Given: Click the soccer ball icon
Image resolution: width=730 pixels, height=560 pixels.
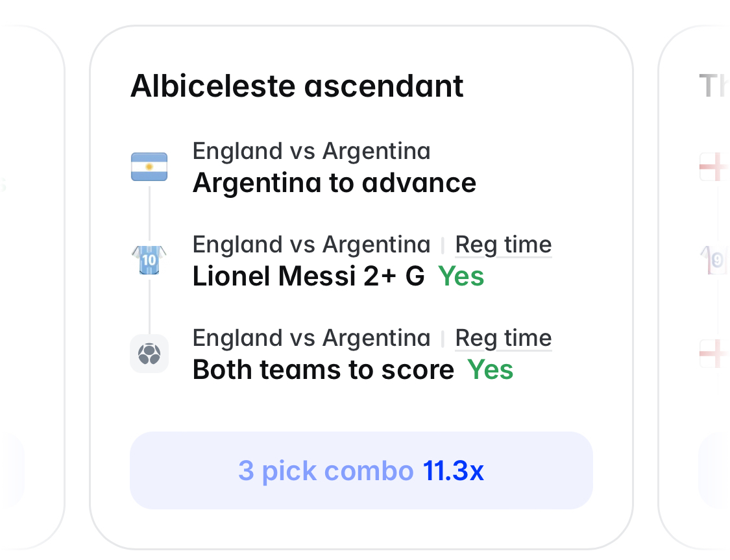Looking at the screenshot, I should 149,354.
